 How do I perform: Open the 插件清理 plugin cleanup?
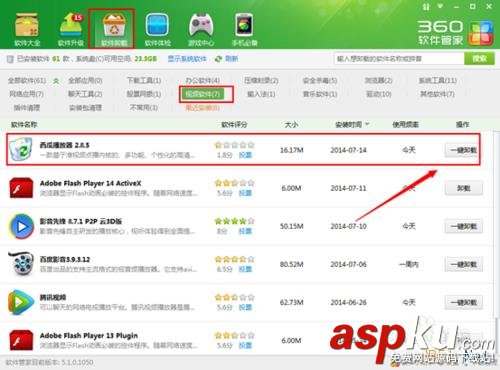(x=27, y=108)
